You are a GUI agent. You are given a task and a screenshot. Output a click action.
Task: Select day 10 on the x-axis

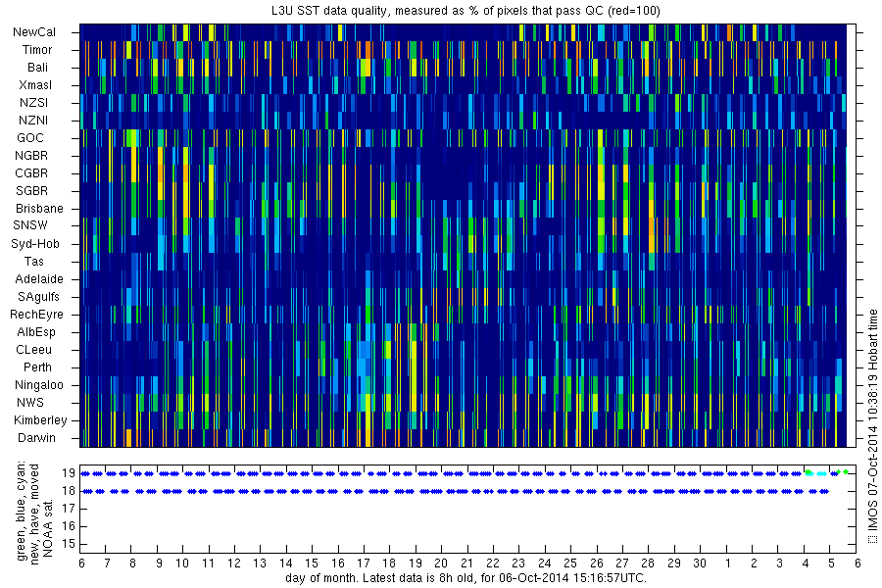point(182,563)
